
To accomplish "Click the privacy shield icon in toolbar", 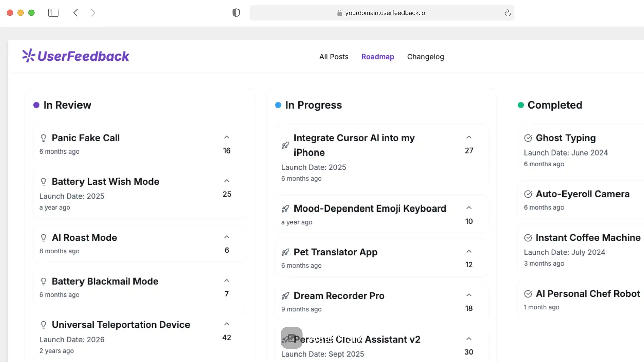I will click(x=236, y=13).
